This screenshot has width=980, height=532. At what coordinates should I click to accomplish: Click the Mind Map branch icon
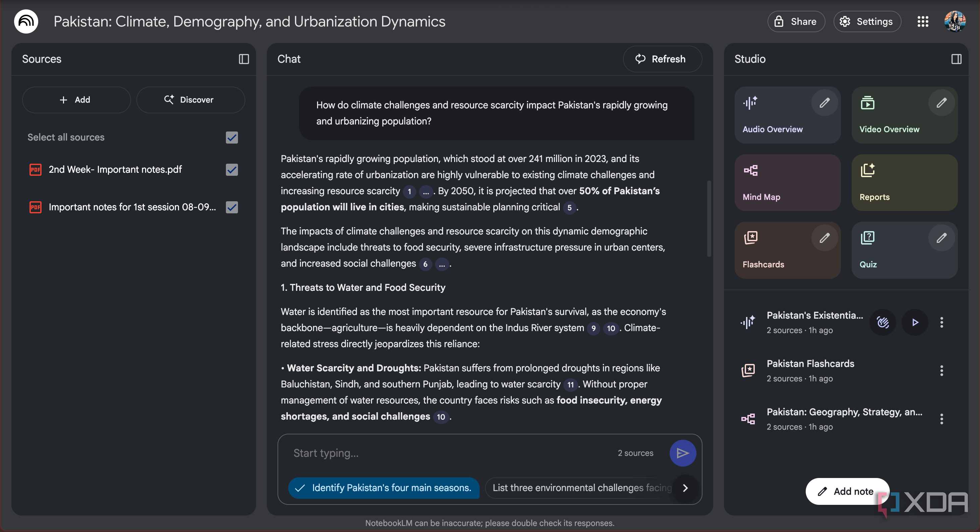[x=751, y=170]
